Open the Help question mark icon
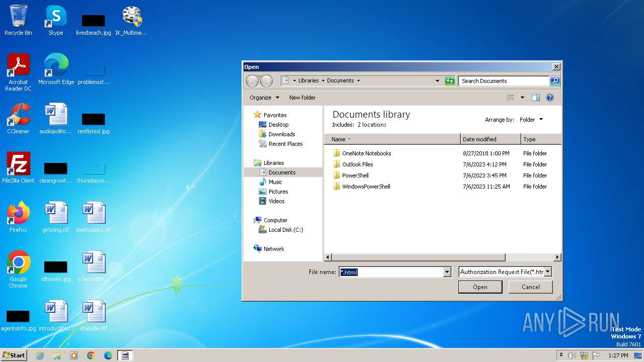Viewport: 644px width, 362px height. click(550, 98)
